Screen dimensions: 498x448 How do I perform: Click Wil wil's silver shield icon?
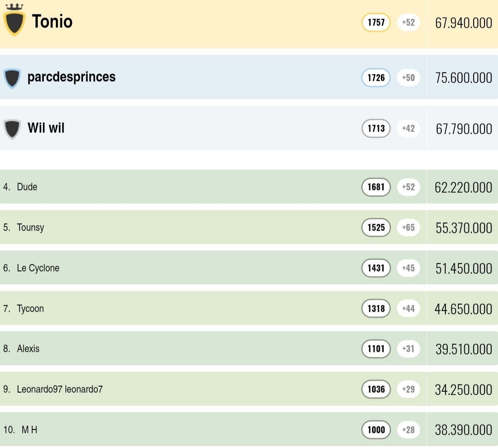pos(12,129)
